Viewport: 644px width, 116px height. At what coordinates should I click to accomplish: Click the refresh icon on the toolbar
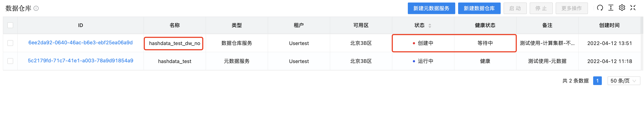pos(600,8)
